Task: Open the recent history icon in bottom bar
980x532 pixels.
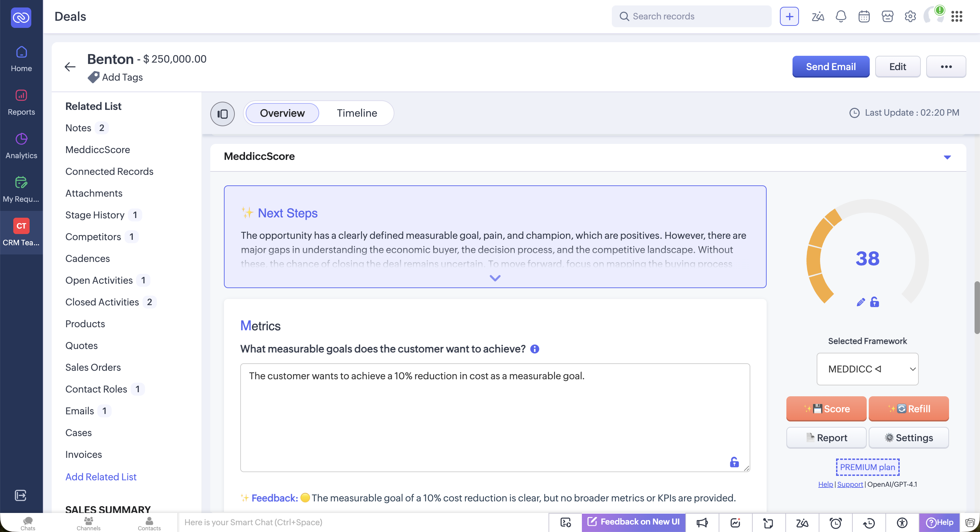Action: click(x=870, y=522)
